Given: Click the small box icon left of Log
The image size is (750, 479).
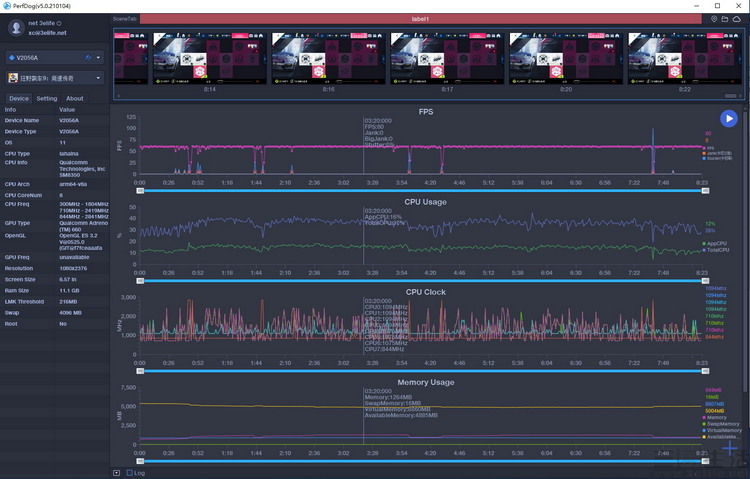Looking at the screenshot, I should tap(117, 473).
